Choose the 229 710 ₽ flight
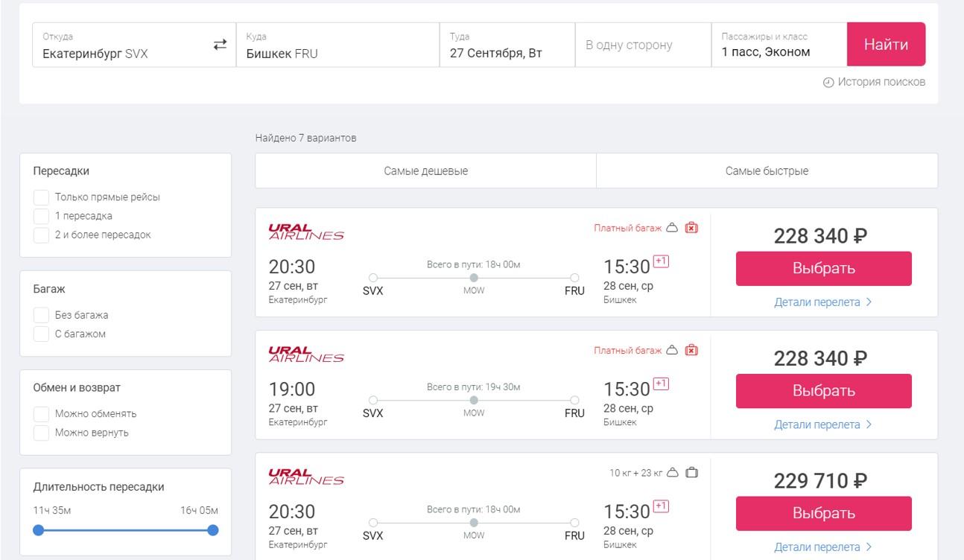 (x=823, y=514)
